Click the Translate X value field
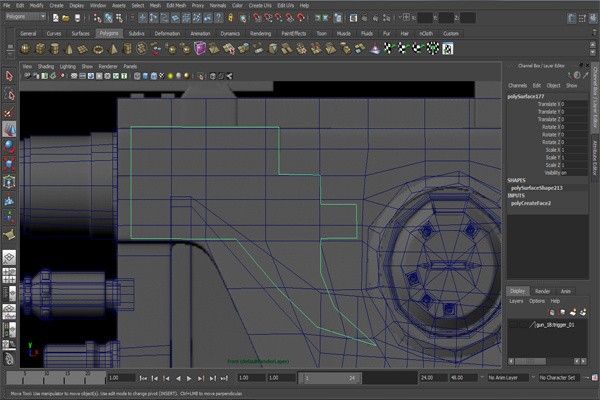 574,104
